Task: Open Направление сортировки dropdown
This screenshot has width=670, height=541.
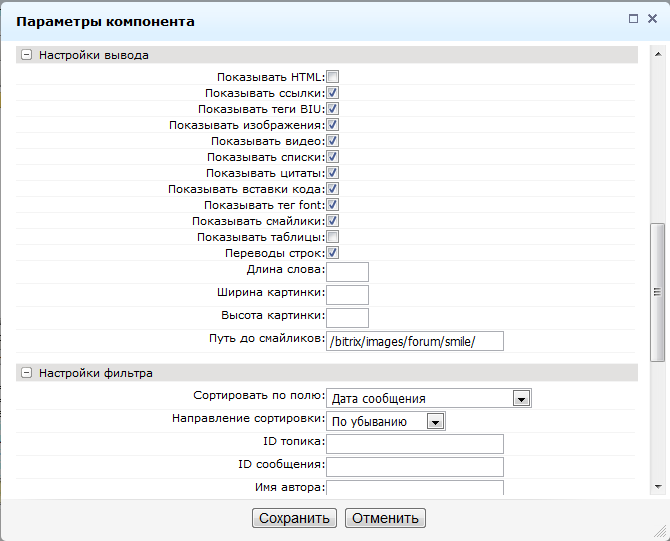Action: click(434, 422)
